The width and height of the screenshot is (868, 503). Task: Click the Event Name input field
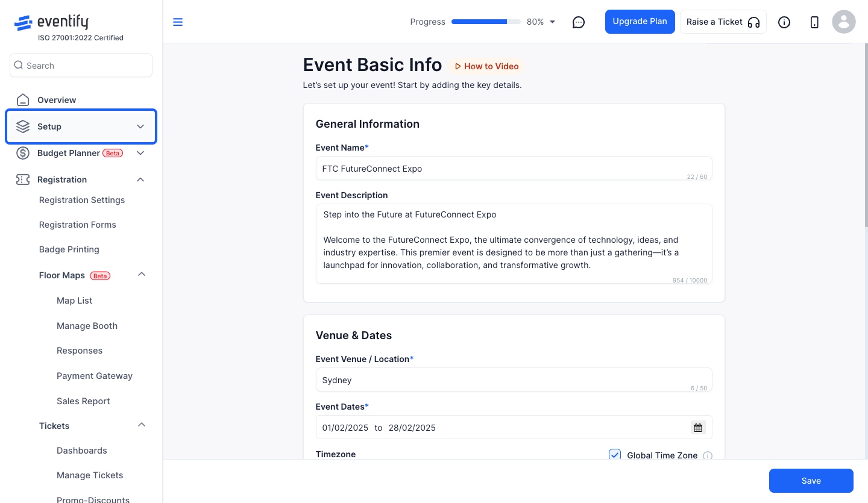(x=514, y=169)
